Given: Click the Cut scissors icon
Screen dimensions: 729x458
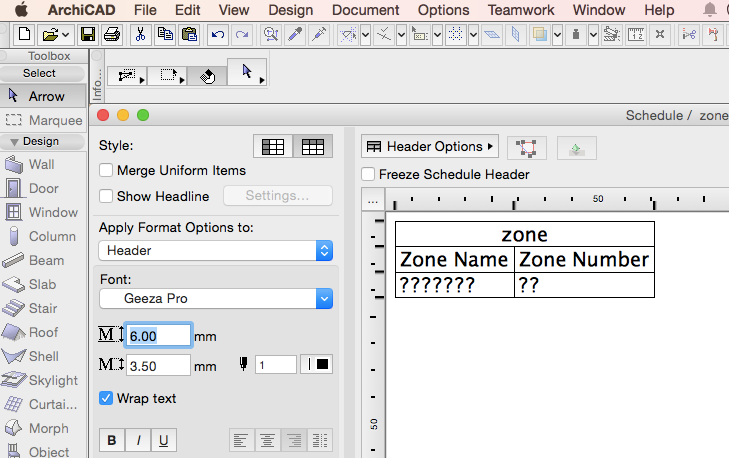Looking at the screenshot, I should pos(140,34).
